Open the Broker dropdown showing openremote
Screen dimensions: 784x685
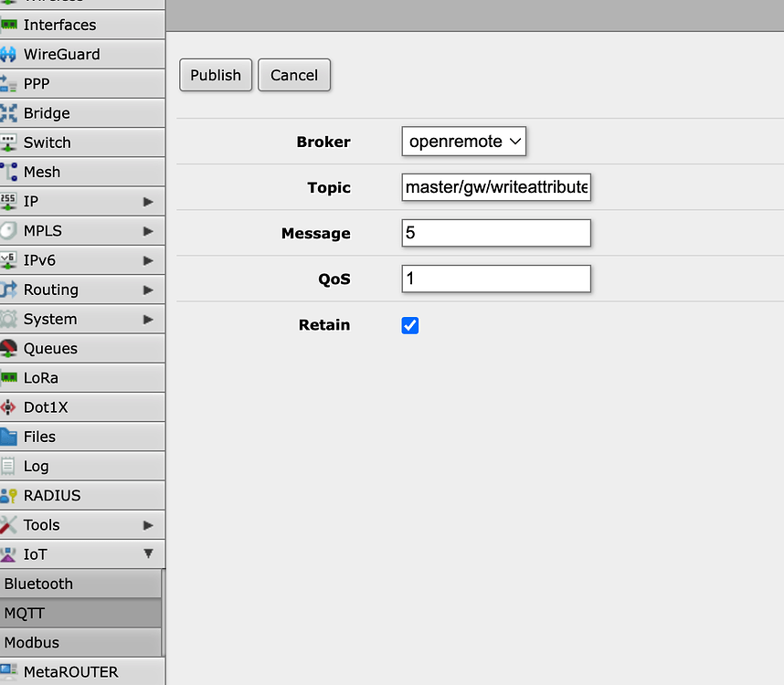click(464, 142)
